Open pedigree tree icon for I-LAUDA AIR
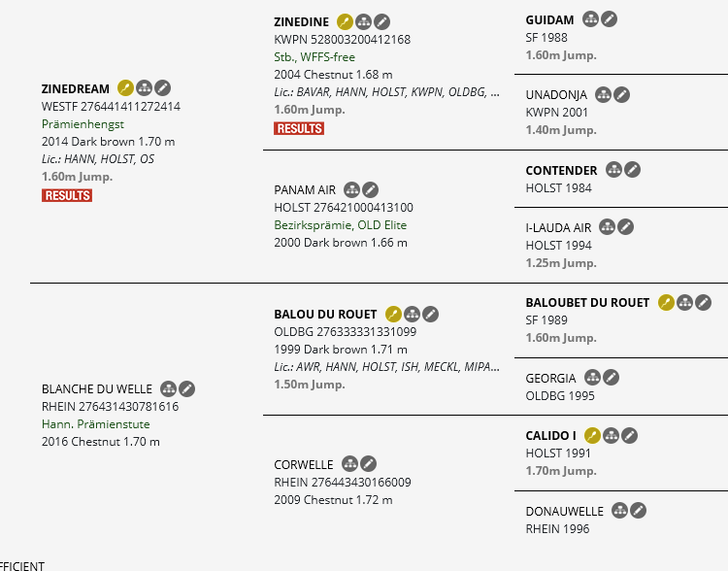 pyautogui.click(x=607, y=227)
